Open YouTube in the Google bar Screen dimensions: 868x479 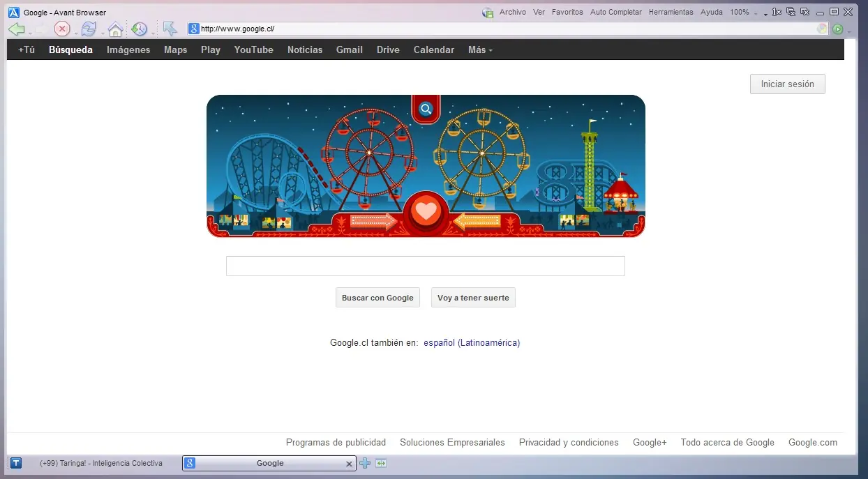point(254,50)
